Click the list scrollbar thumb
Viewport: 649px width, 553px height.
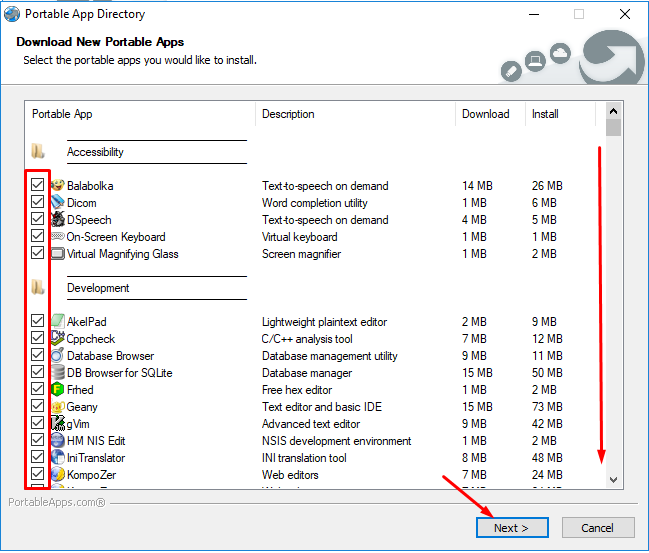(x=613, y=127)
